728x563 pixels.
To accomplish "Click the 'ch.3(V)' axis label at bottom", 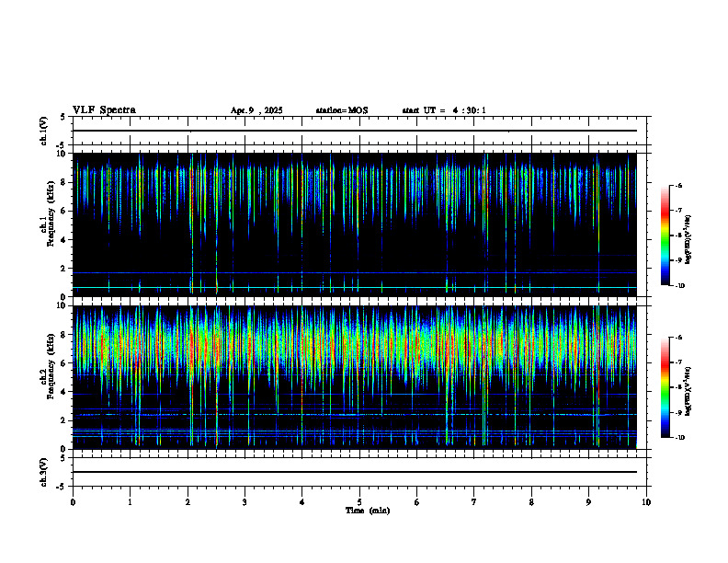I will pyautogui.click(x=43, y=472).
